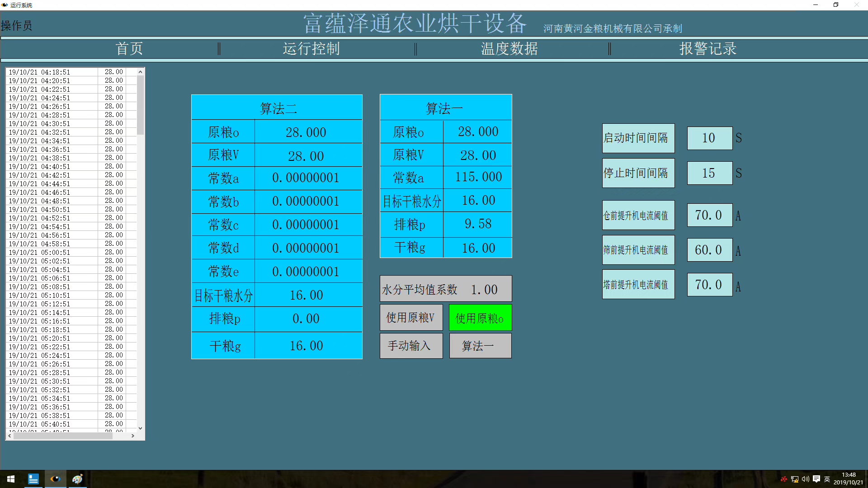
Task: Click the scroll down arrow of data list
Action: point(140,428)
